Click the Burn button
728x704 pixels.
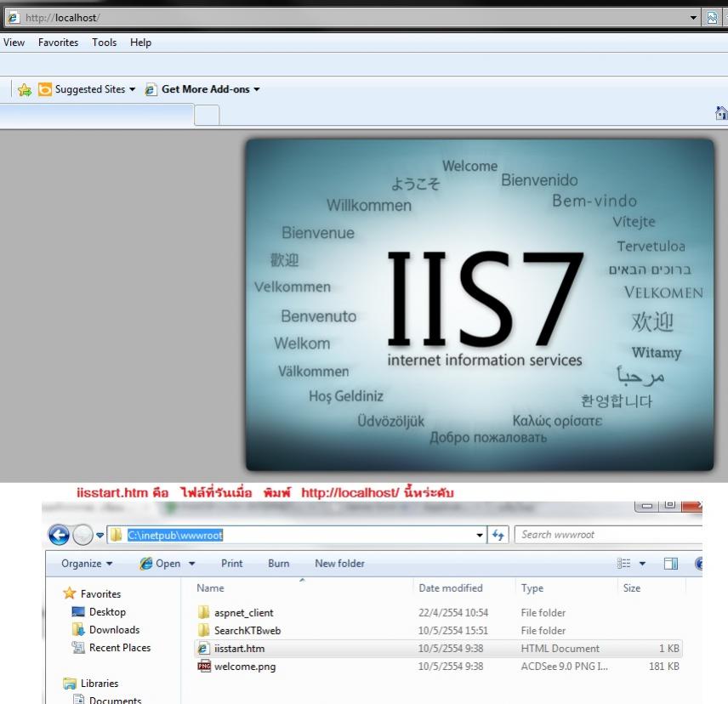pyautogui.click(x=279, y=564)
